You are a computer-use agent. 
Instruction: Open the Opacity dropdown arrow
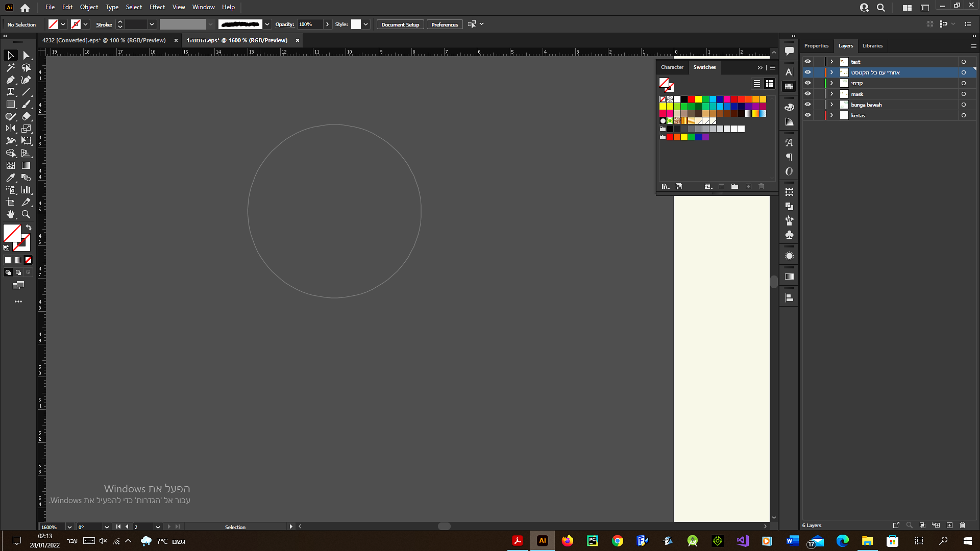(x=327, y=24)
